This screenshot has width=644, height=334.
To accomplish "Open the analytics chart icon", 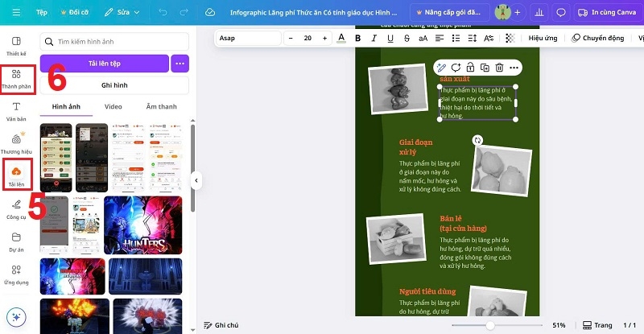I will click(x=539, y=12).
